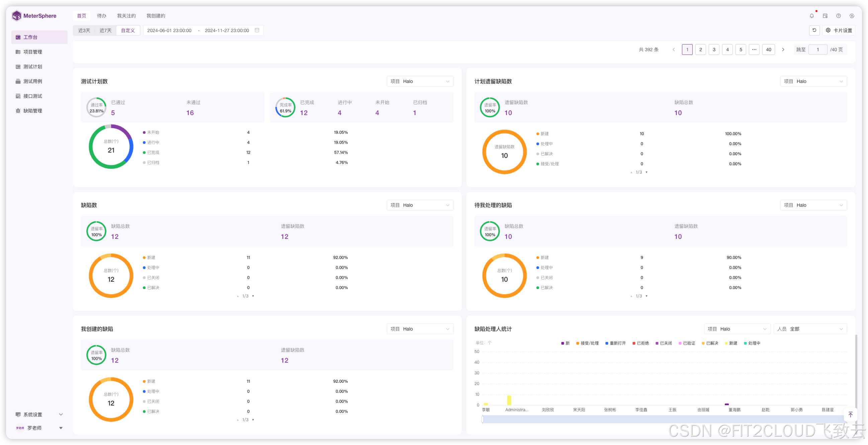This screenshot has height=445, width=868.
Task: Go to page 3 in pagination
Action: tap(714, 50)
